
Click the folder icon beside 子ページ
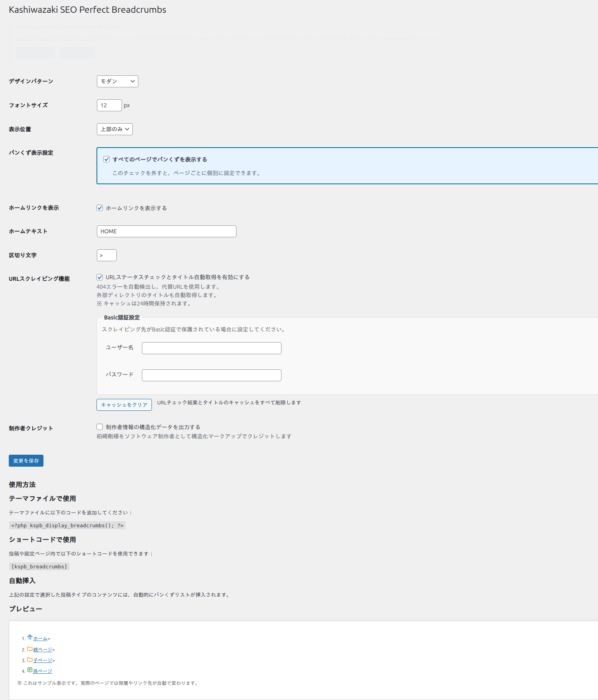(x=30, y=659)
